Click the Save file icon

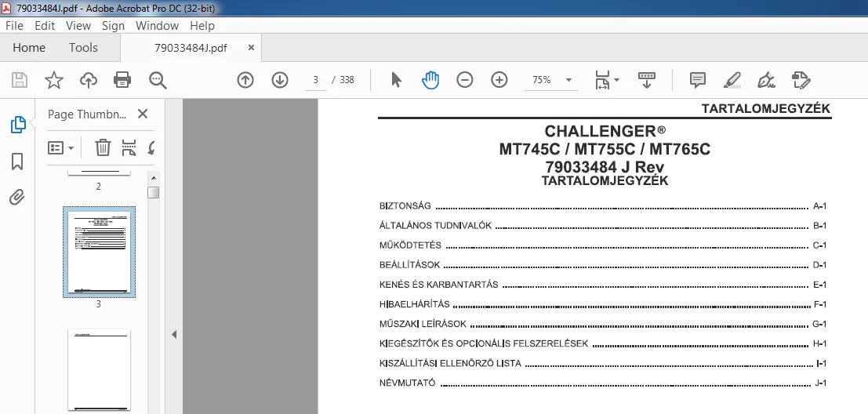click(20, 80)
